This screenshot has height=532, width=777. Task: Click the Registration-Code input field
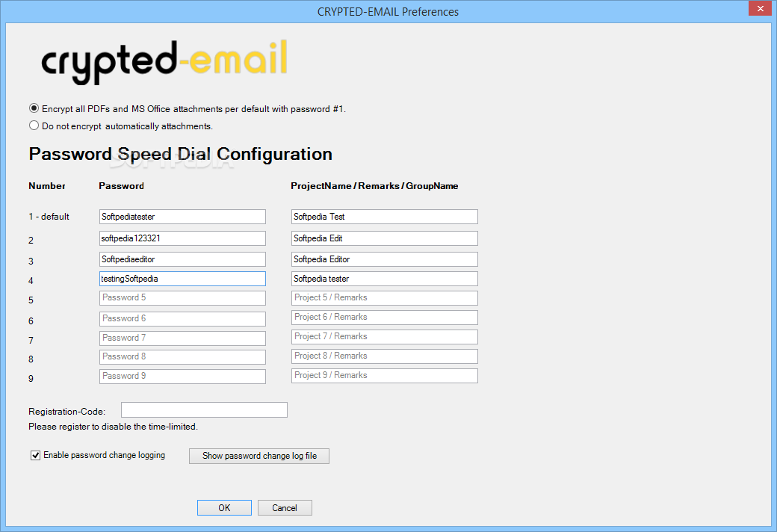(x=204, y=409)
